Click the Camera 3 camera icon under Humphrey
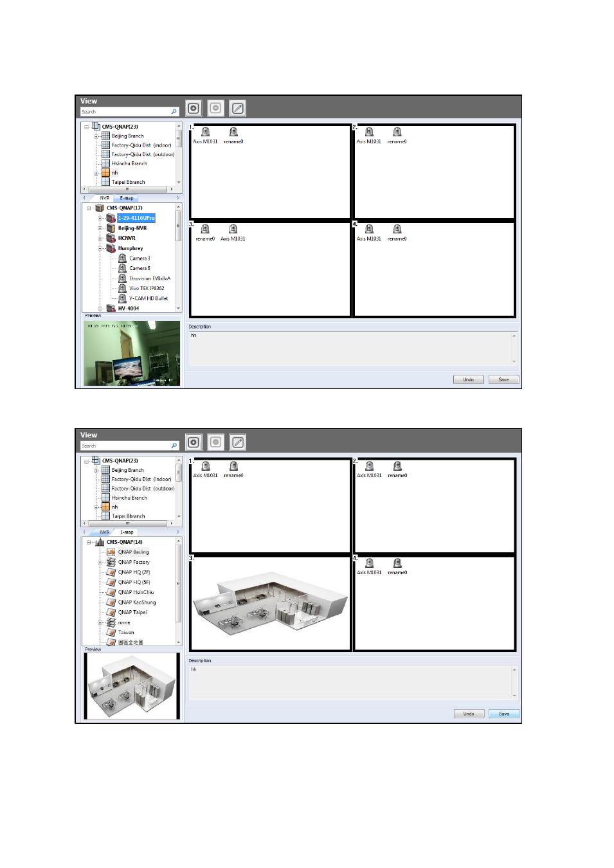Image resolution: width=614 pixels, height=868 pixels. (123, 258)
